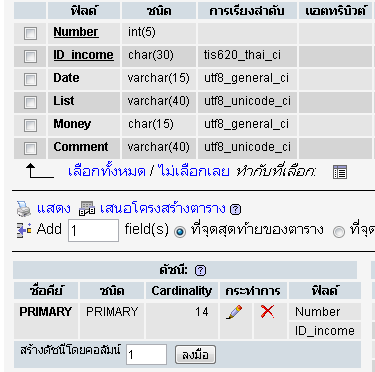This screenshot has height=372, width=375.
Task: Click the Cardinality header in index table
Action: (x=182, y=291)
